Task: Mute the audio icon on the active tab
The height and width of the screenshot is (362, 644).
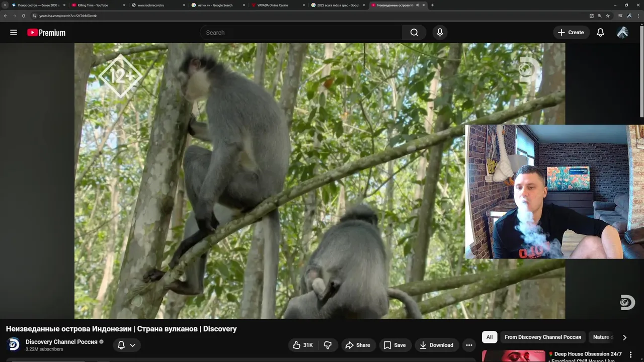Action: [x=418, y=5]
